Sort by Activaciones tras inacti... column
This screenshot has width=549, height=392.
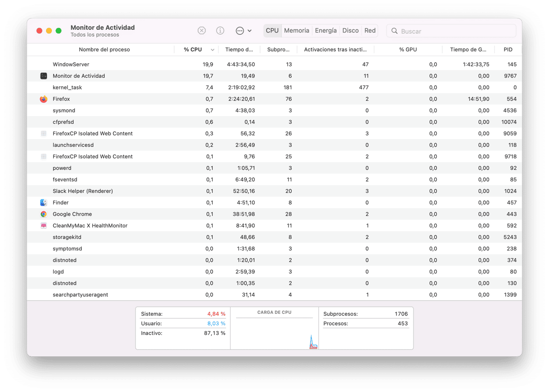tap(335, 50)
